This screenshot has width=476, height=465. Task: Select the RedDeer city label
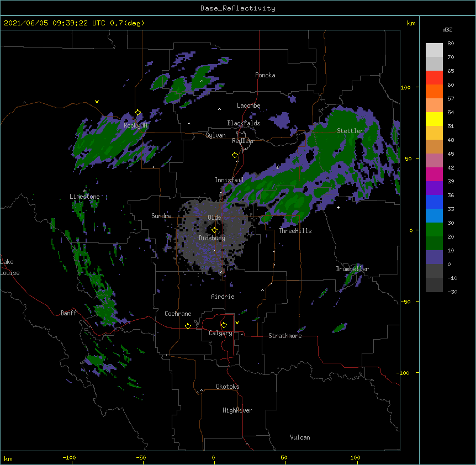(243, 141)
